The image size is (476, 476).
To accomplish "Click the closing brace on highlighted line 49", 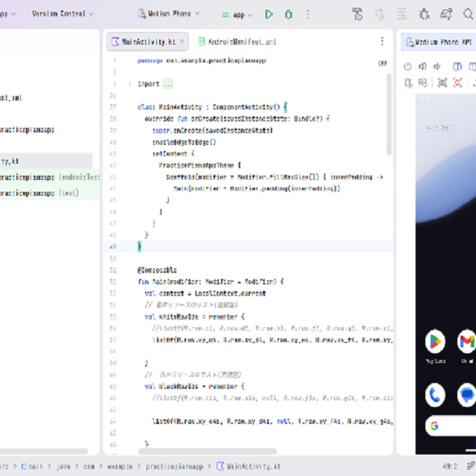I will click(140, 246).
